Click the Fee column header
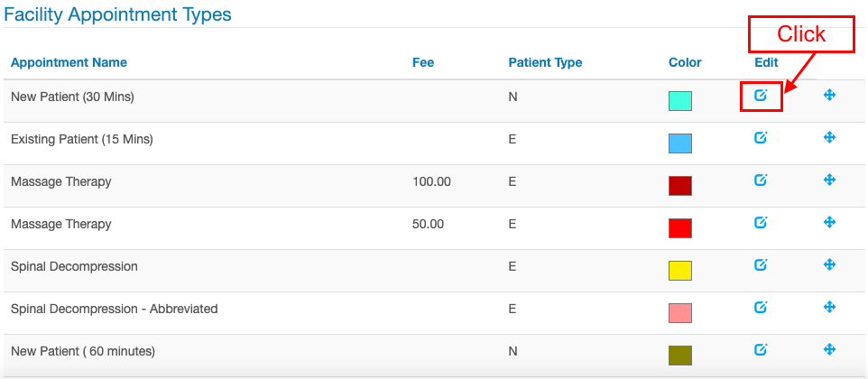This screenshot has width=868, height=379. point(423,62)
